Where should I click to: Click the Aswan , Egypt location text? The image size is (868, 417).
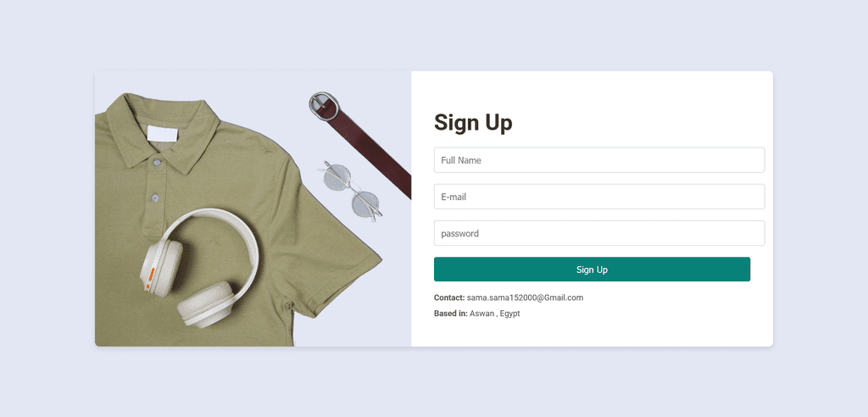pos(494,314)
